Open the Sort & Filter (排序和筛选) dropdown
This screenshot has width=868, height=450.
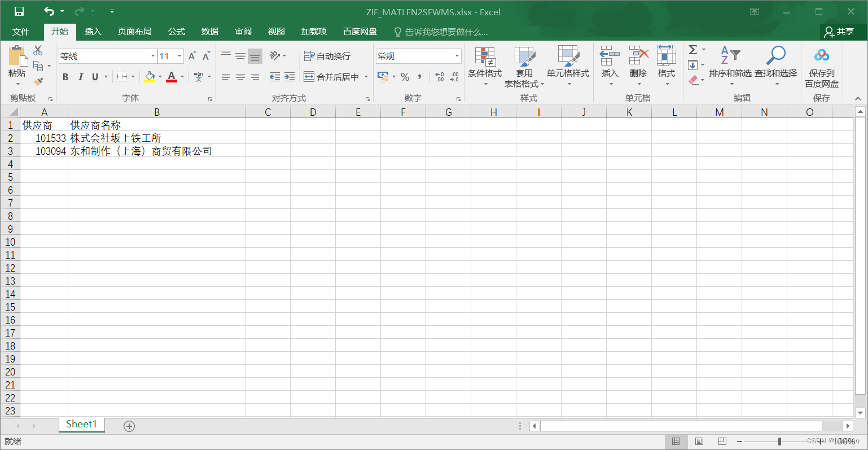point(730,67)
